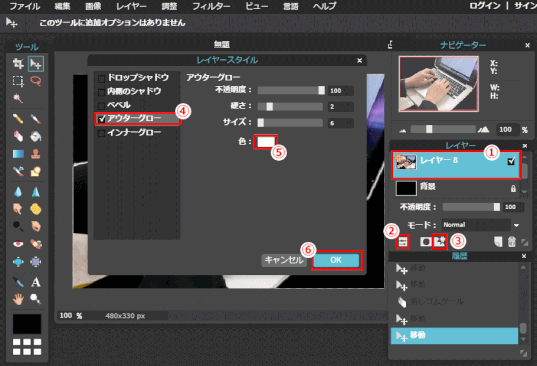Screen dimensions: 537x366
Task: Select the Pencil tool
Action: pyautogui.click(x=18, y=119)
